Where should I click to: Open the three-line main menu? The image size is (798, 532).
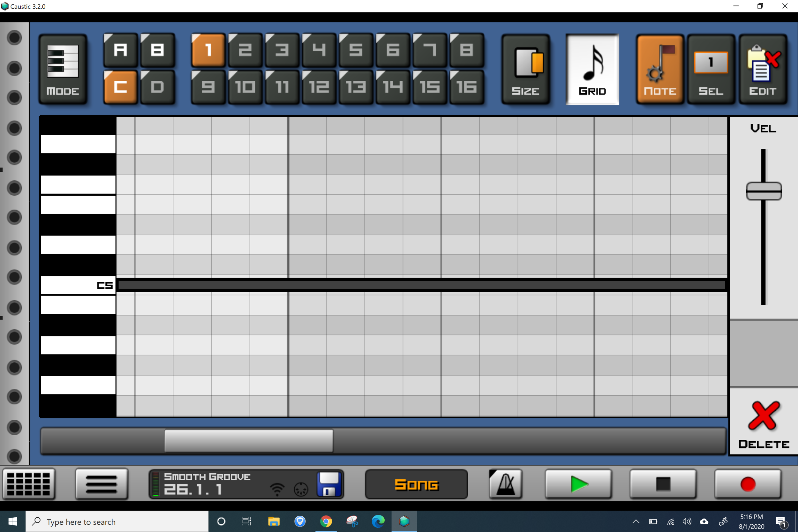[102, 484]
